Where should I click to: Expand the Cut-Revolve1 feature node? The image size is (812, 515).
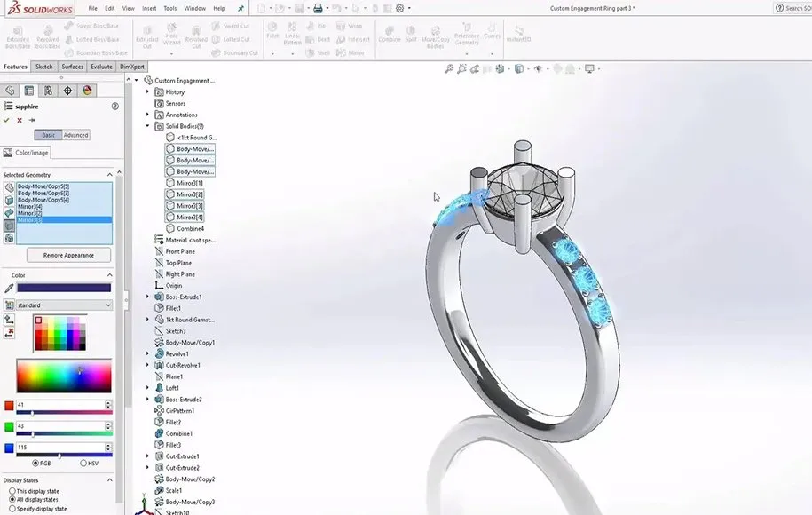148,365
